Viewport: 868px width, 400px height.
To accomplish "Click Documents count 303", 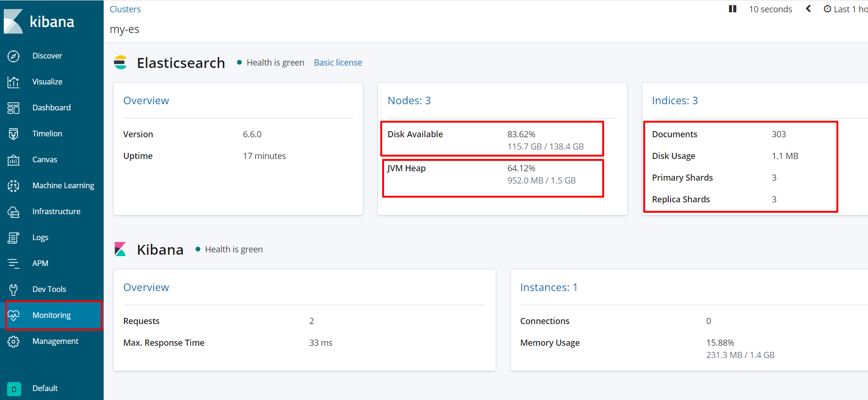I will click(778, 134).
